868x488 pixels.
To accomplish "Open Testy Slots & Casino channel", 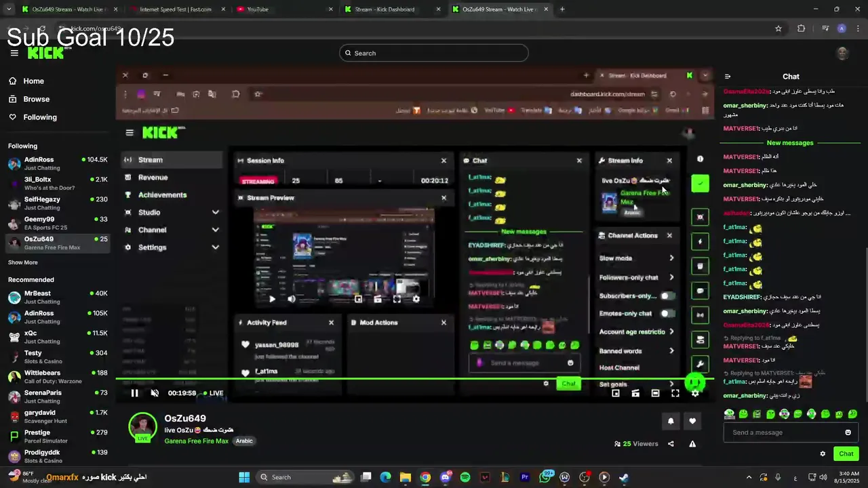I will coord(58,357).
